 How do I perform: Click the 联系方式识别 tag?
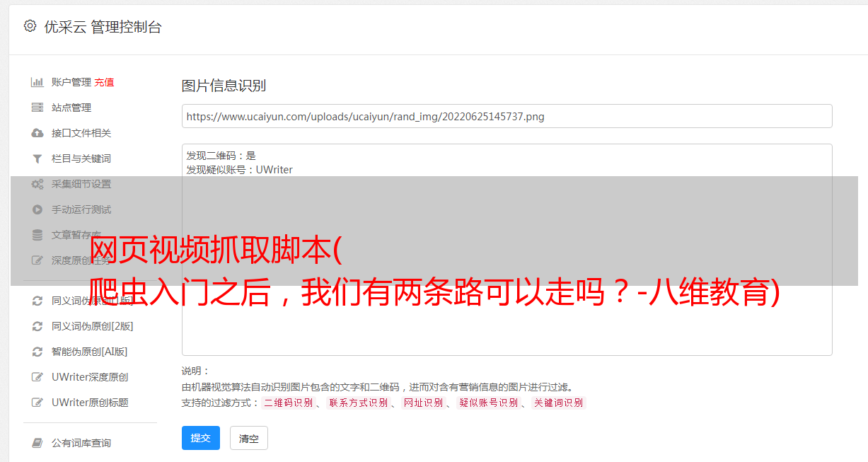[x=358, y=403]
